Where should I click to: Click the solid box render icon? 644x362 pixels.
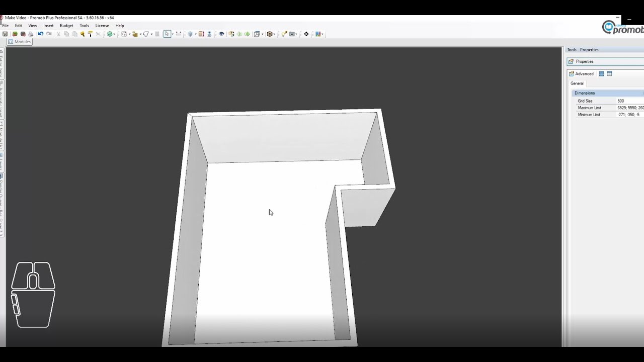pyautogui.click(x=270, y=34)
